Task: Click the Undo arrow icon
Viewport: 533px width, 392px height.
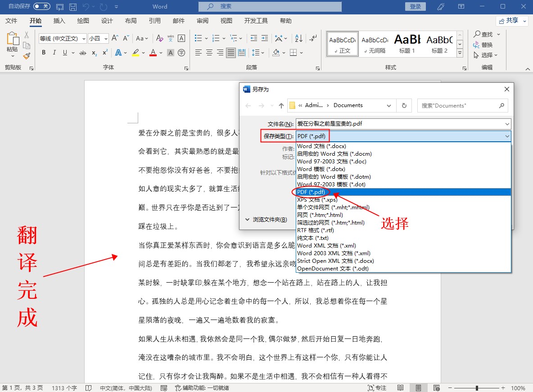Action: tap(86, 6)
